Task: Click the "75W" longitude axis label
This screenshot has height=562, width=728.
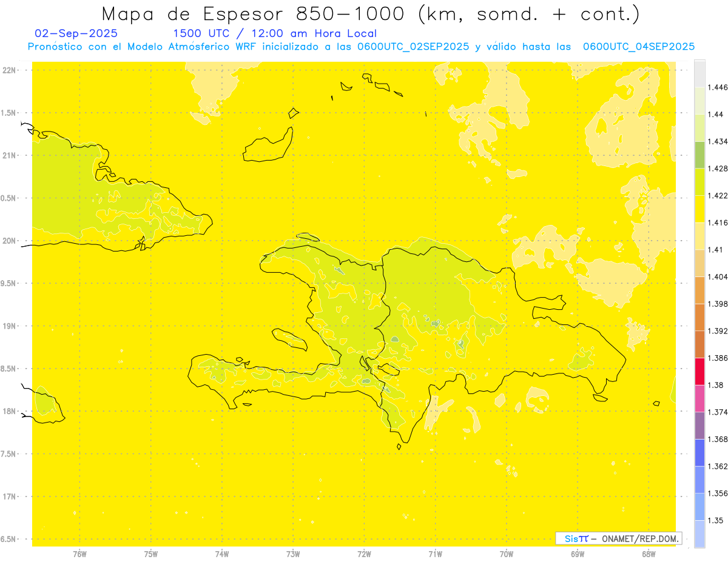Action: pyautogui.click(x=151, y=554)
